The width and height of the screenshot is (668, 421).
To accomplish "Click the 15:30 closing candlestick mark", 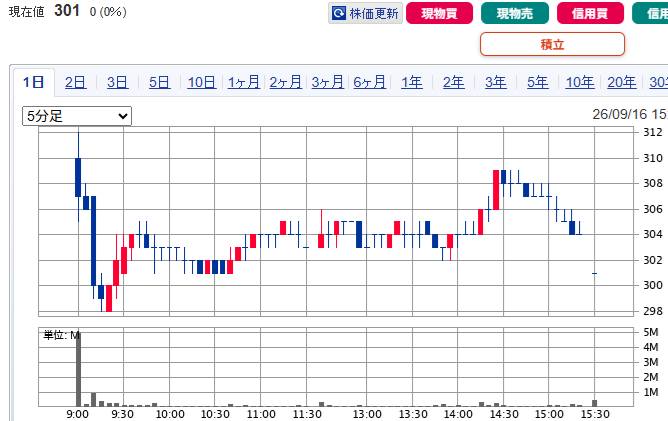I will (x=595, y=273).
